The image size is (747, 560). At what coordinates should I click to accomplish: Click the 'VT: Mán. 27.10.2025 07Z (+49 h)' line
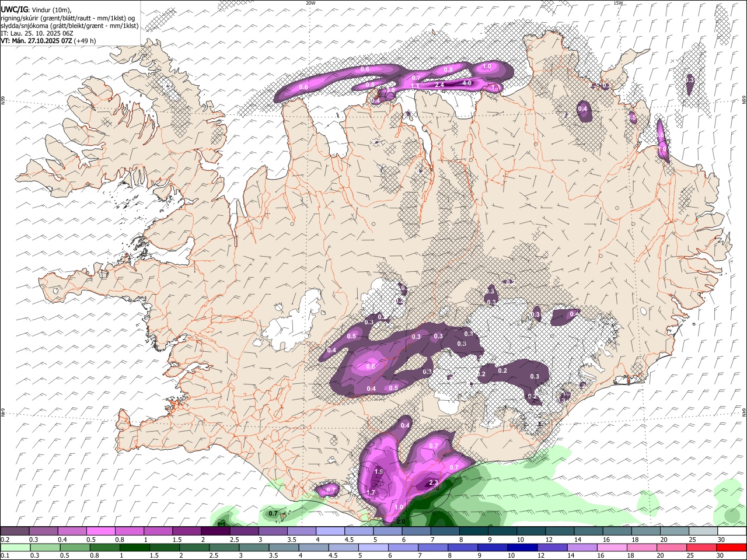point(48,41)
